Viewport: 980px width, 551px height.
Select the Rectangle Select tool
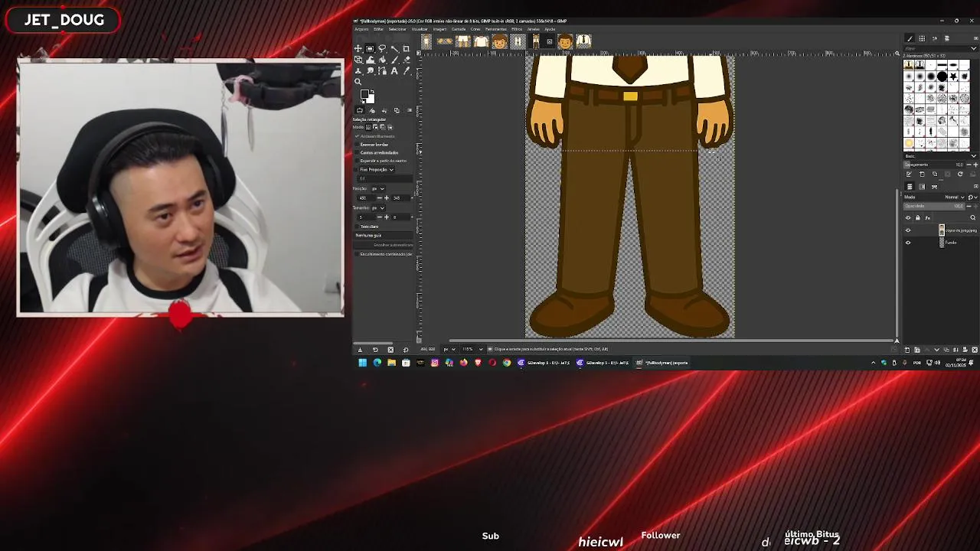[370, 49]
